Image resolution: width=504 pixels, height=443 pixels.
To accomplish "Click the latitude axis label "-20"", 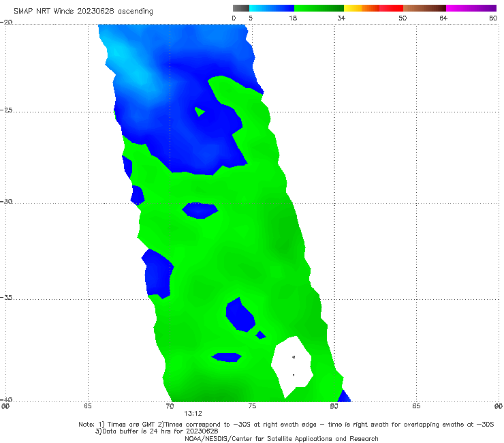I will point(6,22).
